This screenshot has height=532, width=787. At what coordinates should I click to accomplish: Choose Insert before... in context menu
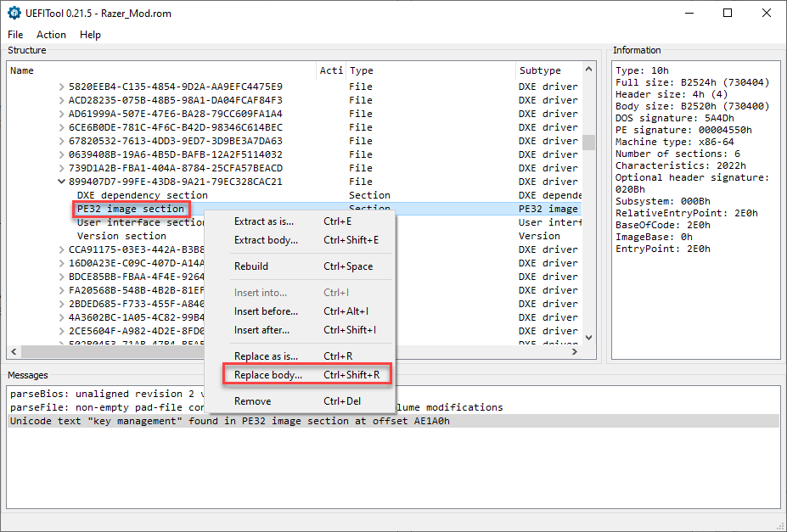tap(300, 311)
